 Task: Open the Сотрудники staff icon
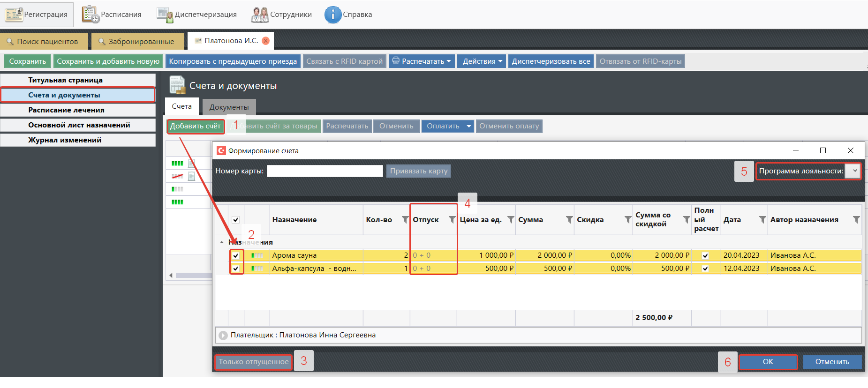[x=260, y=15]
